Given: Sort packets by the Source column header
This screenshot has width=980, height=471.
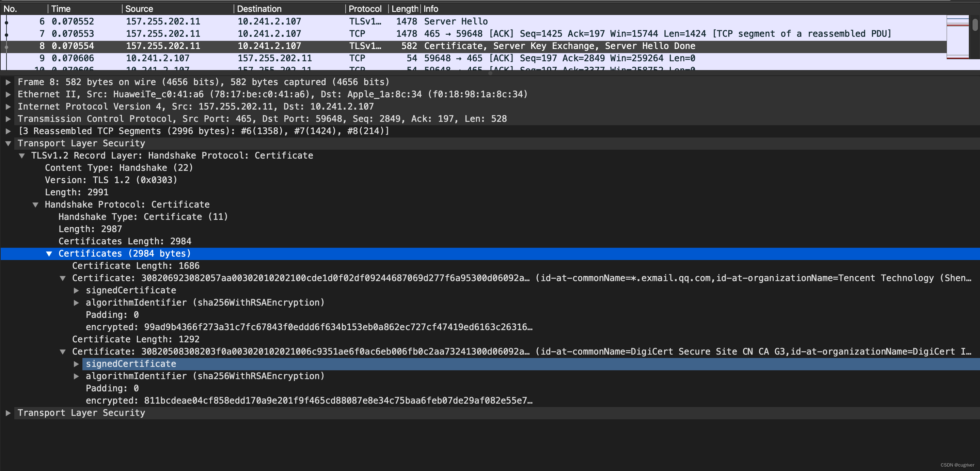Looking at the screenshot, I should pos(178,9).
